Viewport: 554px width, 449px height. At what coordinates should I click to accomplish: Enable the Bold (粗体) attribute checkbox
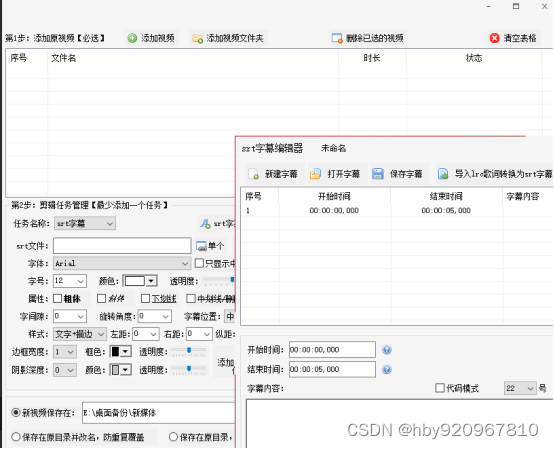click(x=57, y=299)
